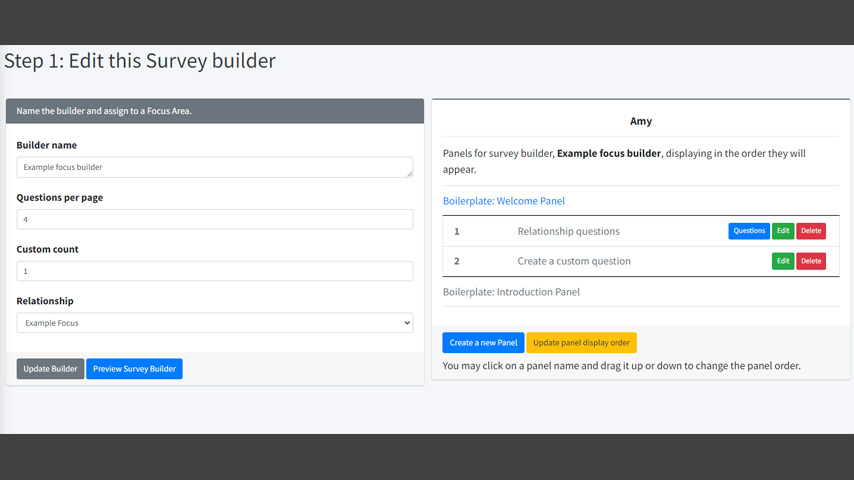The image size is (854, 480).
Task: Click the Custom count input field
Action: click(215, 271)
